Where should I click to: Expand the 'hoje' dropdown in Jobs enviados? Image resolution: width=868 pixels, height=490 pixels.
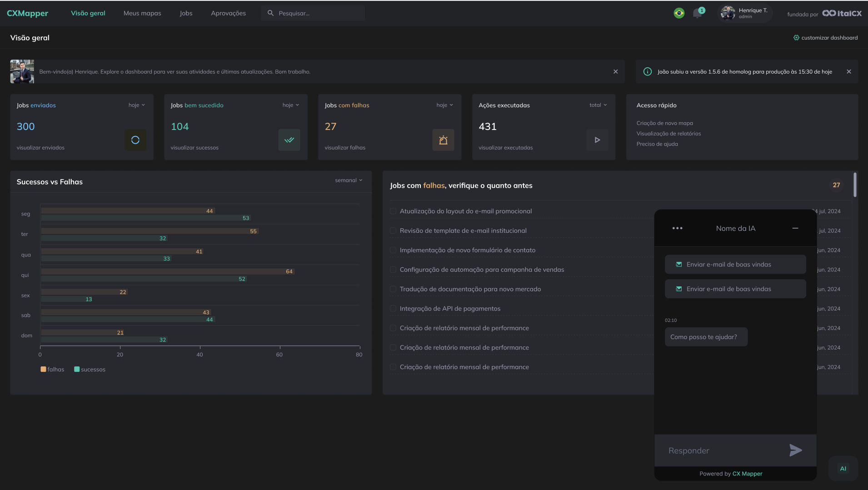tap(136, 105)
